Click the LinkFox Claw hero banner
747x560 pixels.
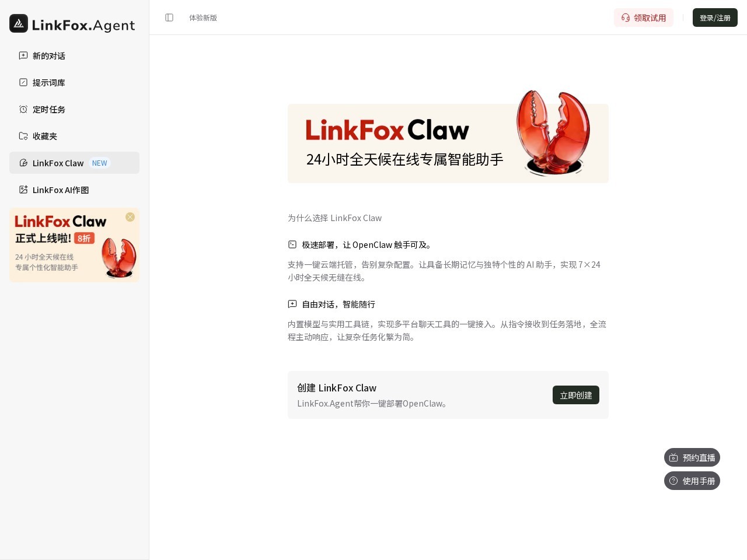(448, 143)
